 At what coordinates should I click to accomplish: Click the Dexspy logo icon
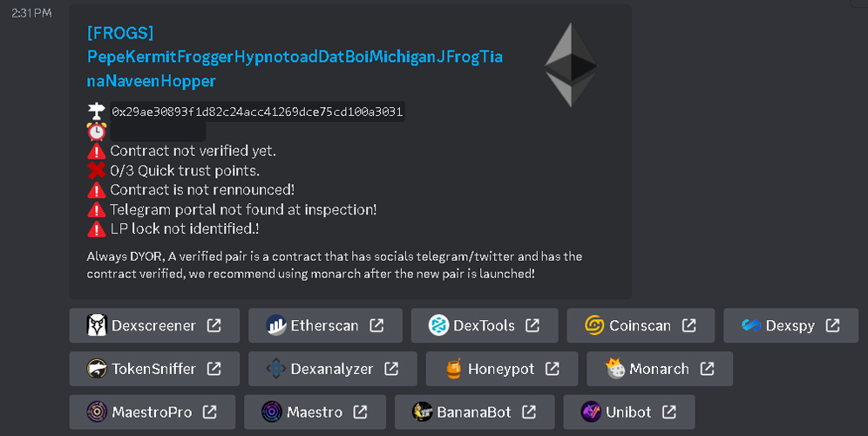click(751, 325)
